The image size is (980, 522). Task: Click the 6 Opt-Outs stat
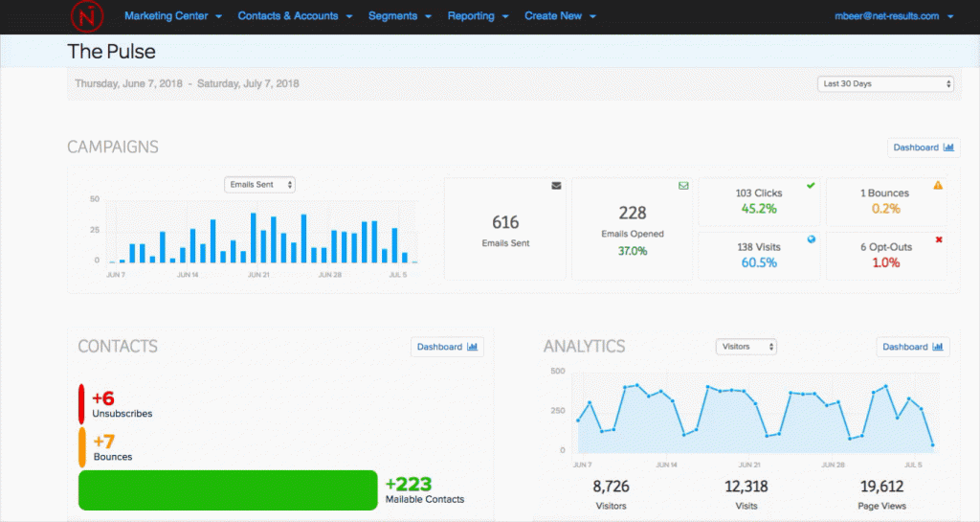pyautogui.click(x=886, y=256)
